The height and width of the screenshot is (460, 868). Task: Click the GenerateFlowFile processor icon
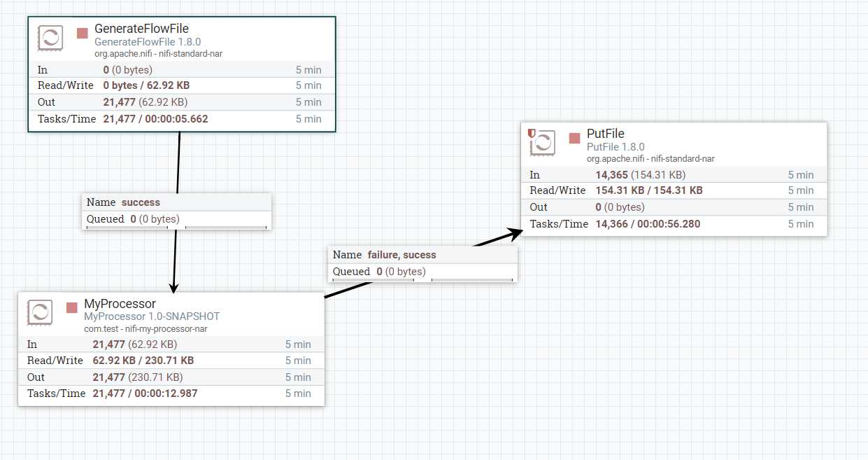[x=50, y=38]
